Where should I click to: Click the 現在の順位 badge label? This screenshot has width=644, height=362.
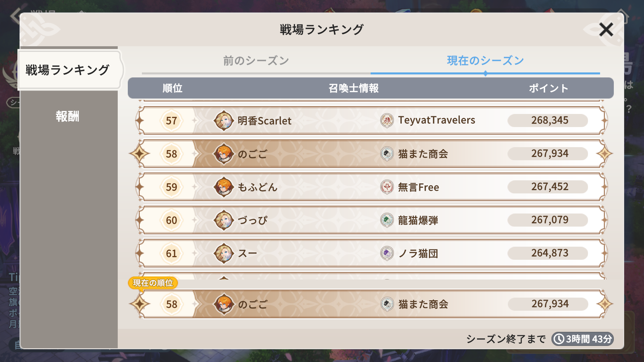(x=153, y=283)
